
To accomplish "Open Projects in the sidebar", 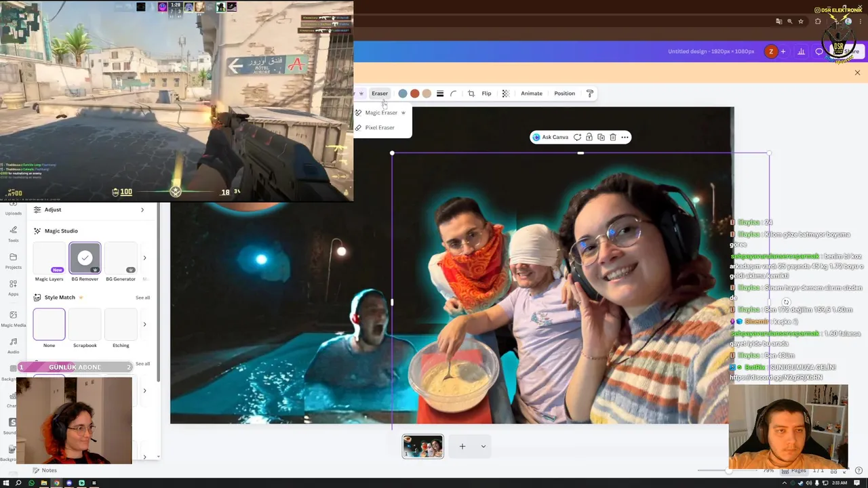I will coord(13,261).
